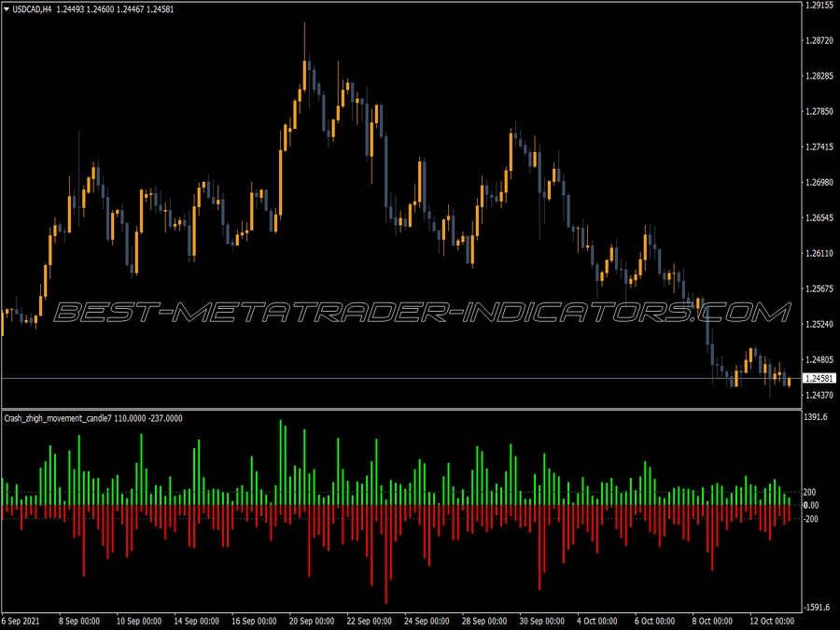840x630 pixels.
Task: Click the OHLC values 1.24493 1.24600 1.24467 1.24581
Action: point(115,9)
